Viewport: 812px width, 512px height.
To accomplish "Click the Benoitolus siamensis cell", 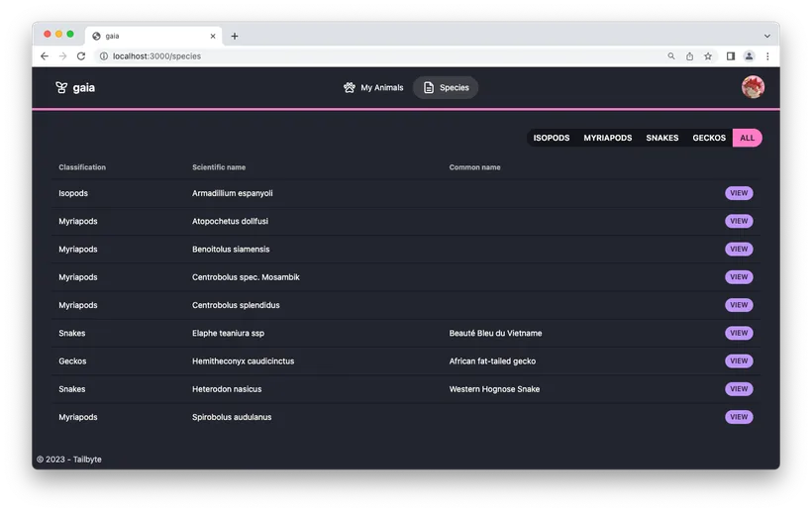I will coord(231,249).
